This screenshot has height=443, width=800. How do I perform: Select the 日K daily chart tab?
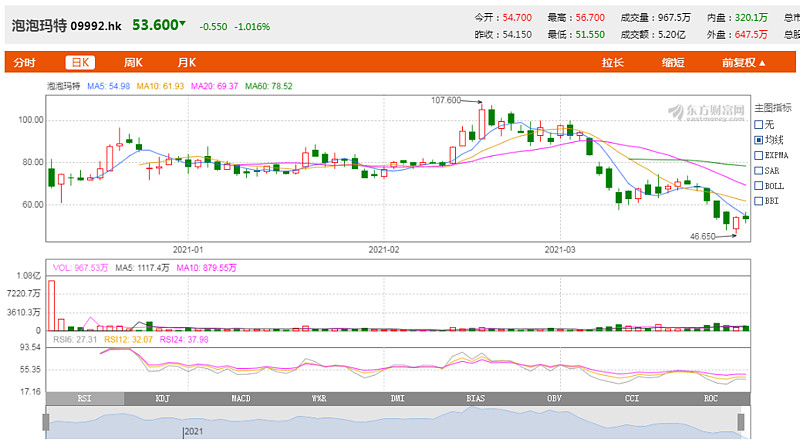pyautogui.click(x=80, y=62)
